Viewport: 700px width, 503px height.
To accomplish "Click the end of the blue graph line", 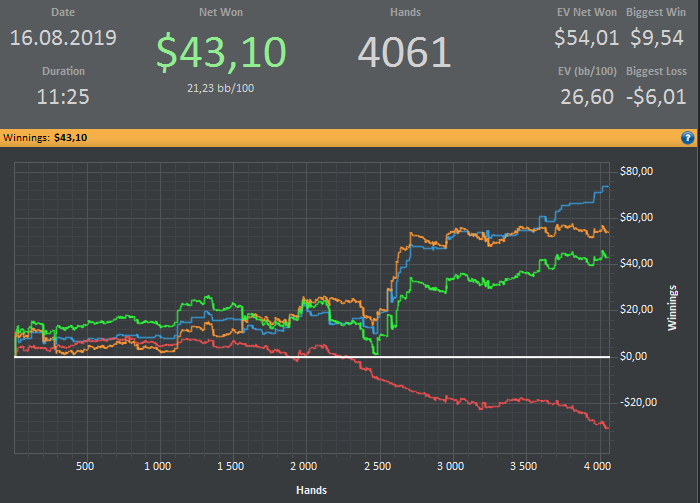I will click(x=608, y=187).
